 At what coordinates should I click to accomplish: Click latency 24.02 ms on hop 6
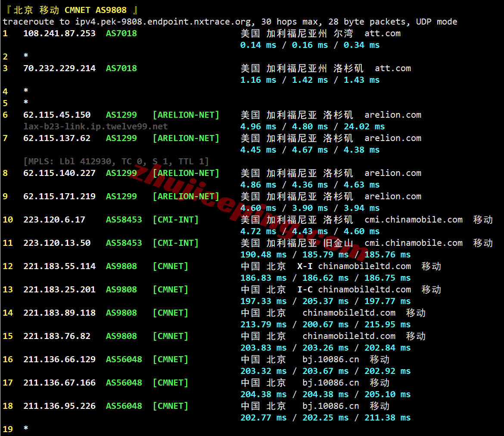coord(364,126)
